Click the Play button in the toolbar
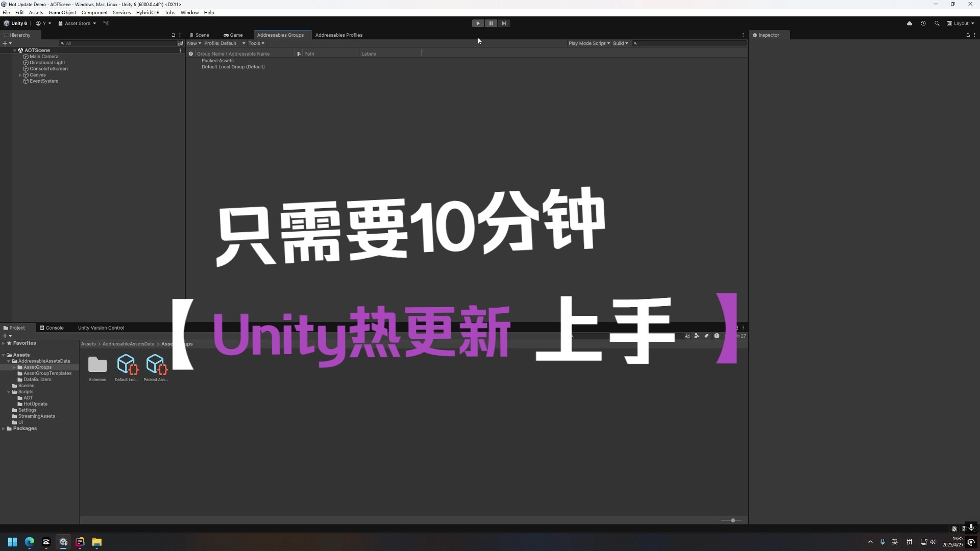 (x=478, y=23)
